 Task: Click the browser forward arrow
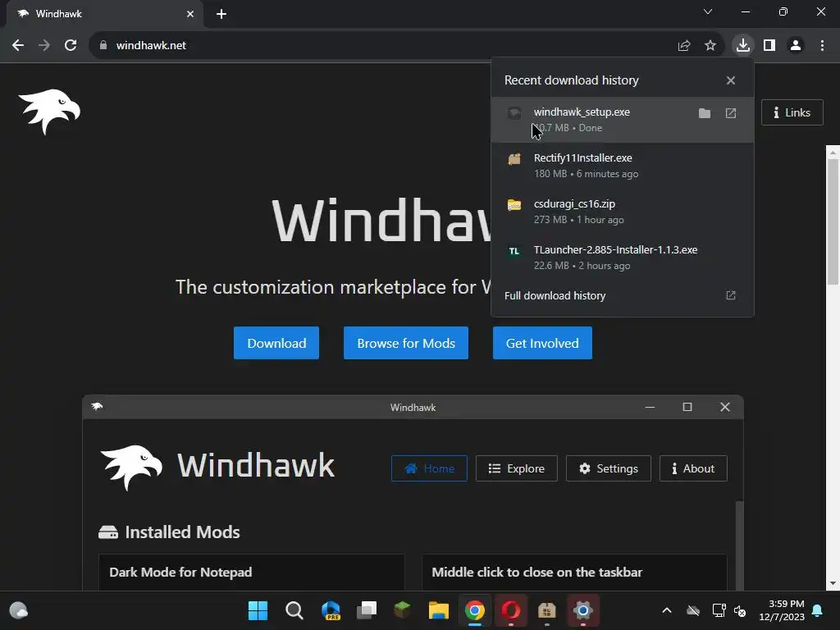[44, 46]
